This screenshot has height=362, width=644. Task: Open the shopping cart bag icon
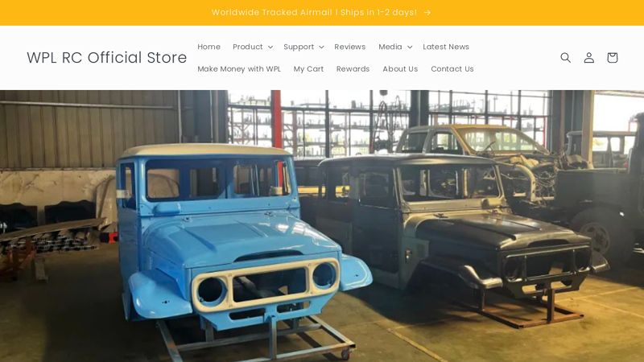[612, 57]
